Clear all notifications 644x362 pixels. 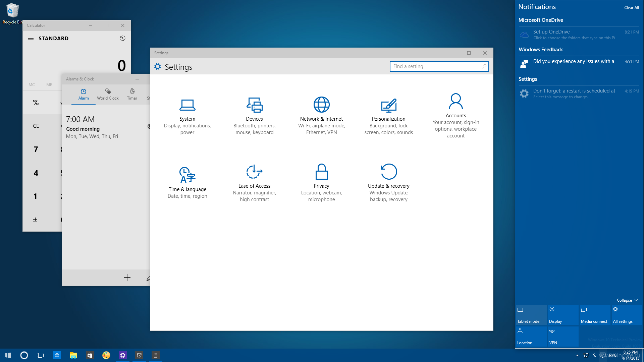point(631,7)
